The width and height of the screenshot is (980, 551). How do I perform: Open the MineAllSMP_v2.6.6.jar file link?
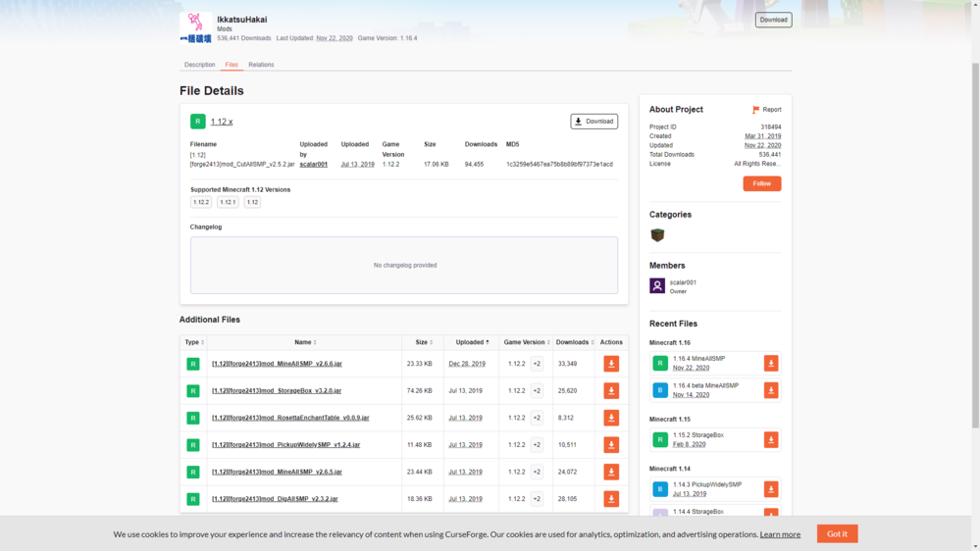pos(277,364)
